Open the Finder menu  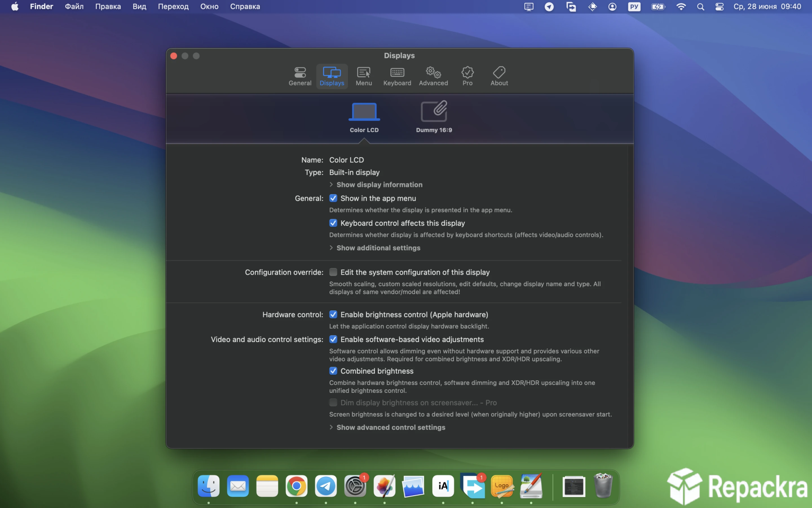41,6
